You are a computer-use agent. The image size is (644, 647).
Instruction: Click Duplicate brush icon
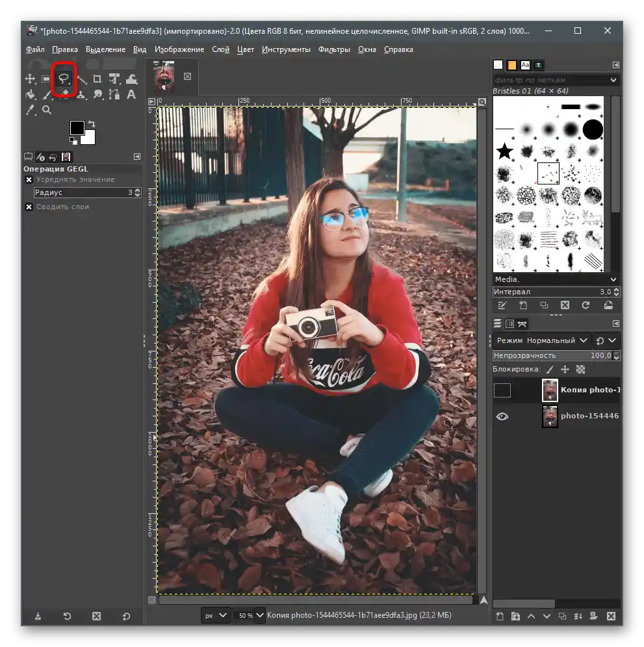(544, 305)
